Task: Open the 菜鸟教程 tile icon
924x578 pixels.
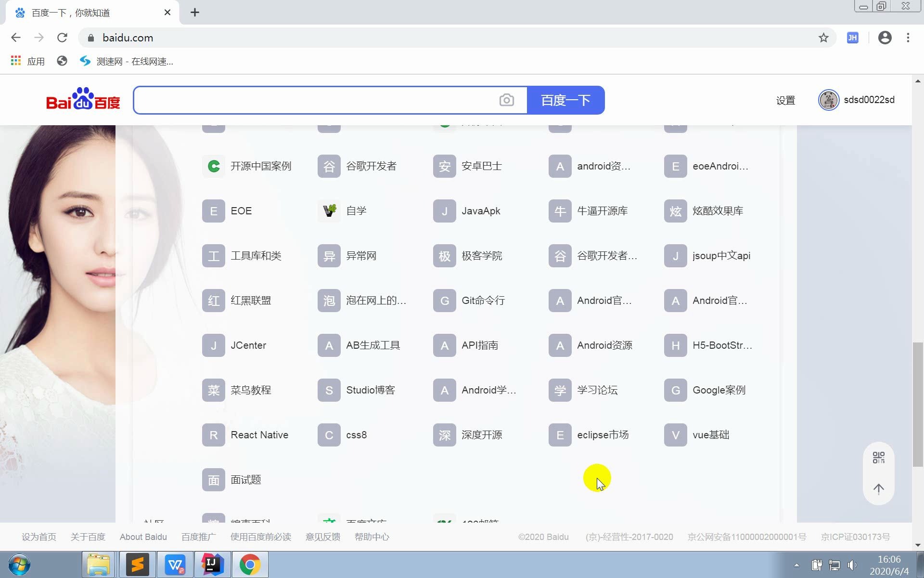Action: (214, 390)
